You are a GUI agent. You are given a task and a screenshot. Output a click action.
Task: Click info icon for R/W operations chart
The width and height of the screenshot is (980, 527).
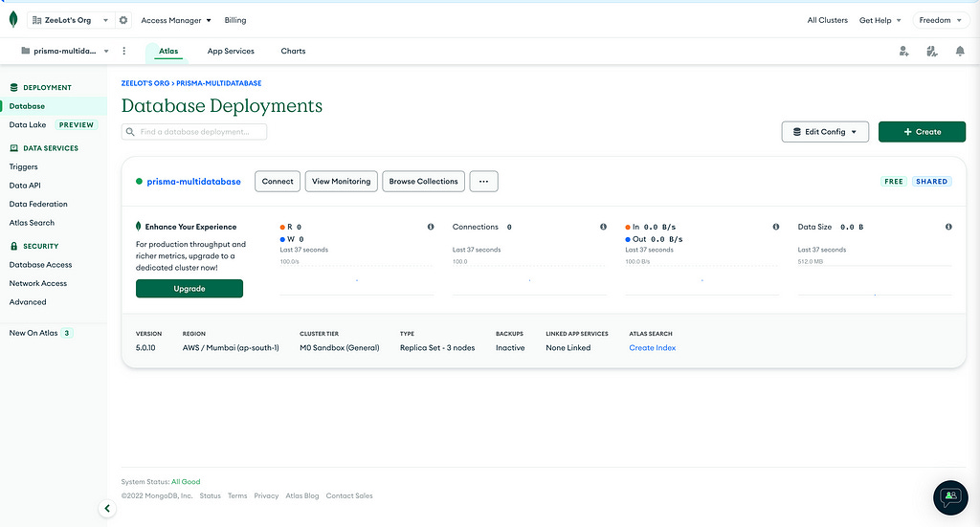click(x=431, y=227)
